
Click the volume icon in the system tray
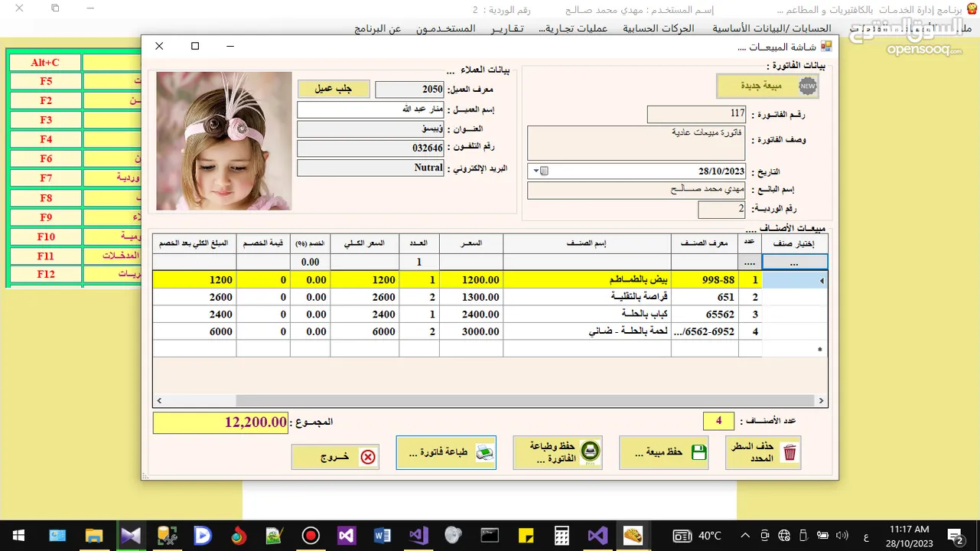pos(842,536)
